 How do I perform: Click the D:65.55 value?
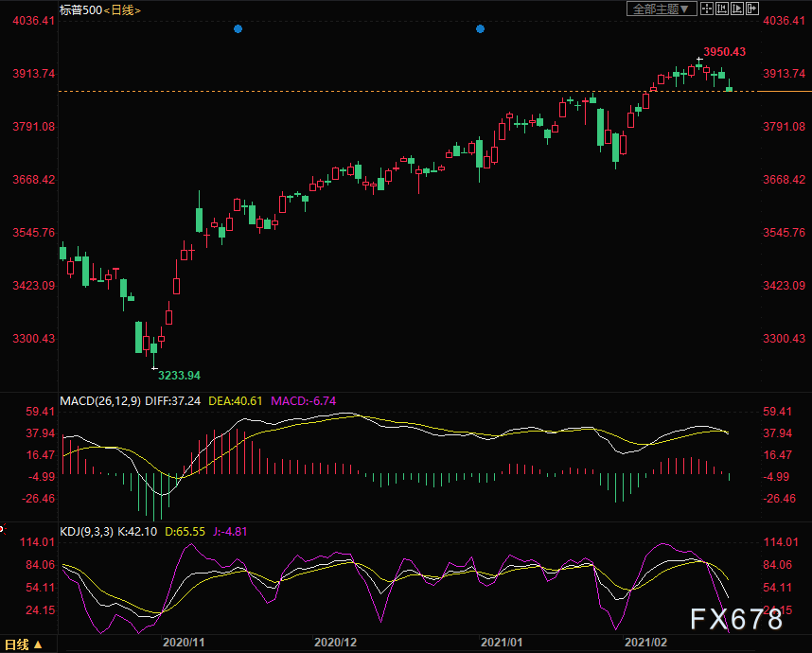(185, 531)
